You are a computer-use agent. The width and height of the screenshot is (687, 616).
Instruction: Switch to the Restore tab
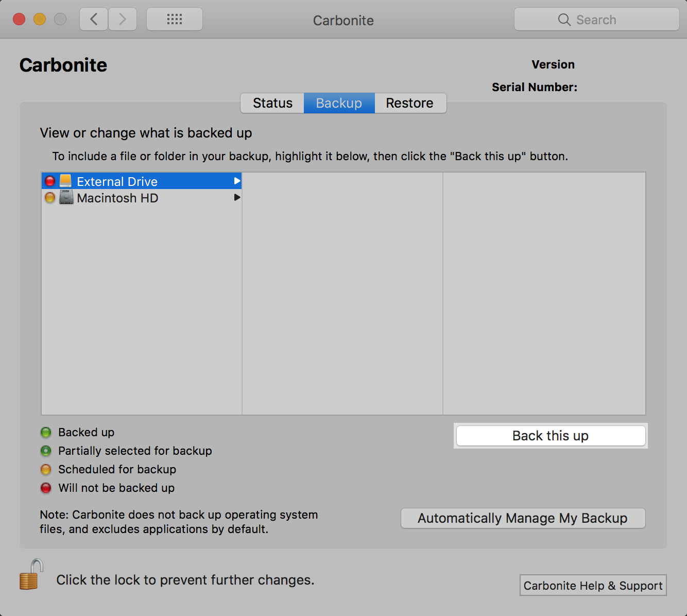pos(410,103)
